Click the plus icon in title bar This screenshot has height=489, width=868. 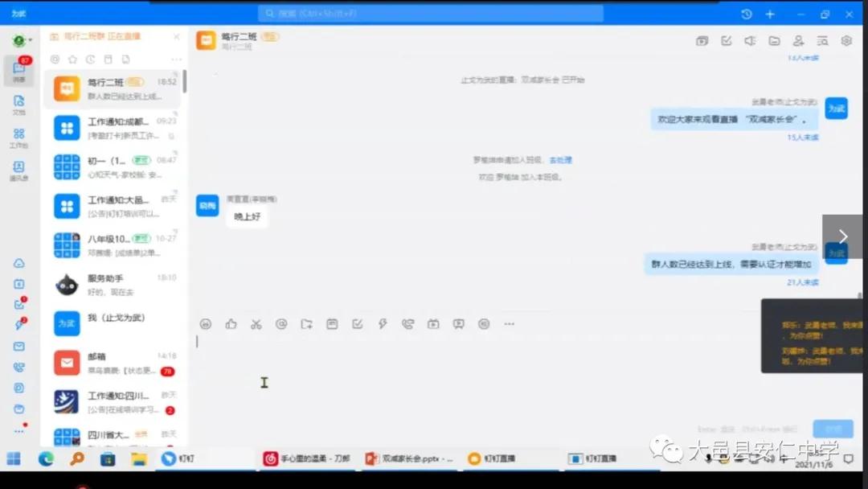pyautogui.click(x=770, y=14)
